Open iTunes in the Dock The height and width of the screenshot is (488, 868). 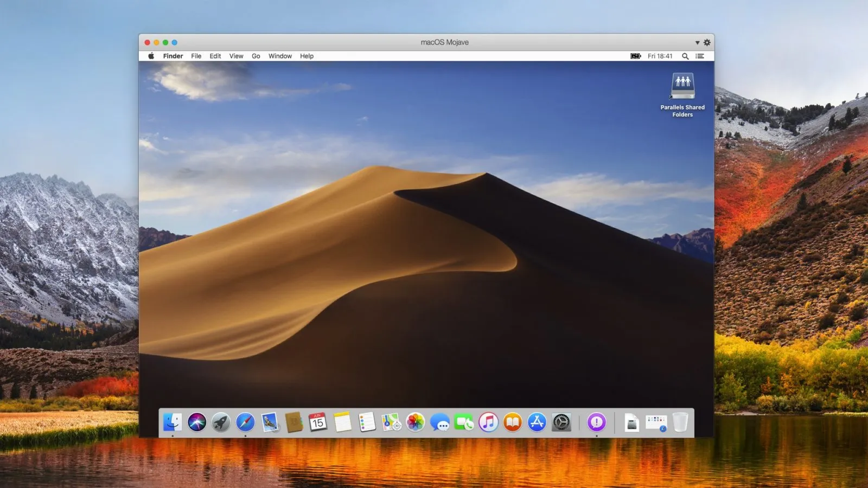click(x=489, y=422)
